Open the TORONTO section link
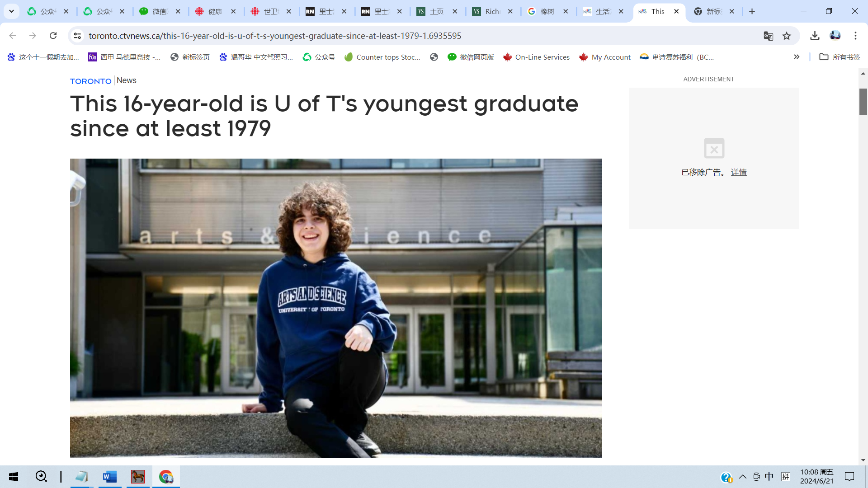 pos(90,81)
